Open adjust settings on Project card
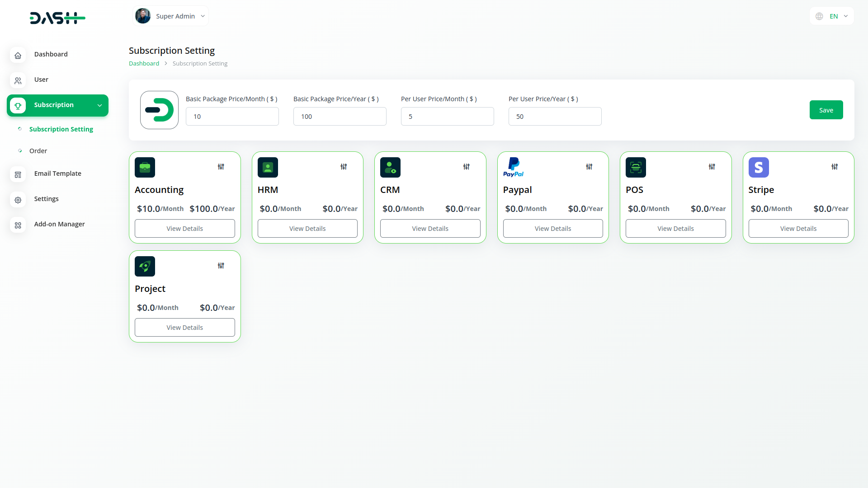Image resolution: width=868 pixels, height=488 pixels. click(x=221, y=266)
